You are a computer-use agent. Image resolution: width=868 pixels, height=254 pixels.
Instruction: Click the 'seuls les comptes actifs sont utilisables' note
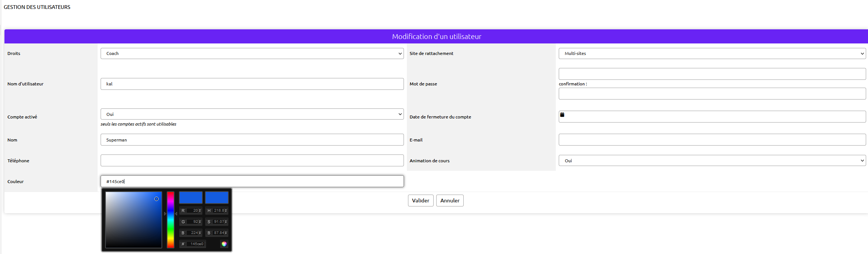138,124
